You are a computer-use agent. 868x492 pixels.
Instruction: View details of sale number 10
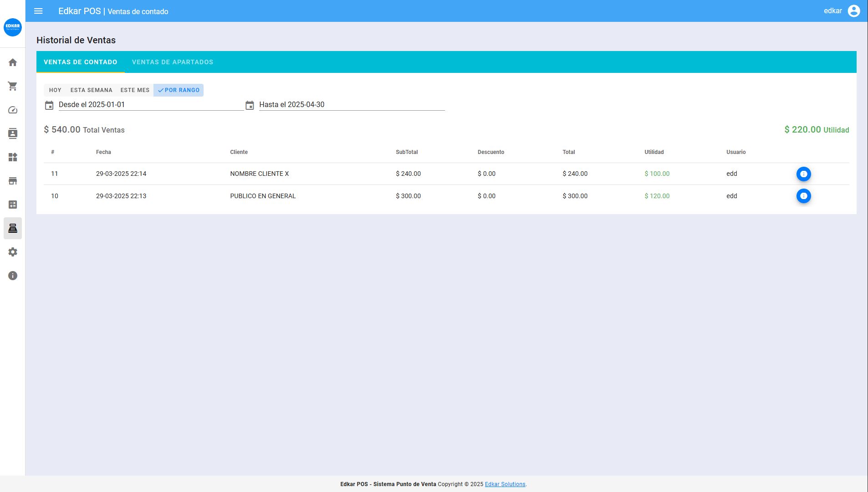click(803, 196)
